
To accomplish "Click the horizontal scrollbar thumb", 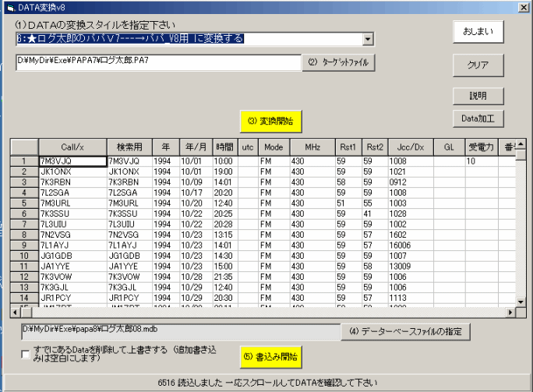I will point(26,312).
